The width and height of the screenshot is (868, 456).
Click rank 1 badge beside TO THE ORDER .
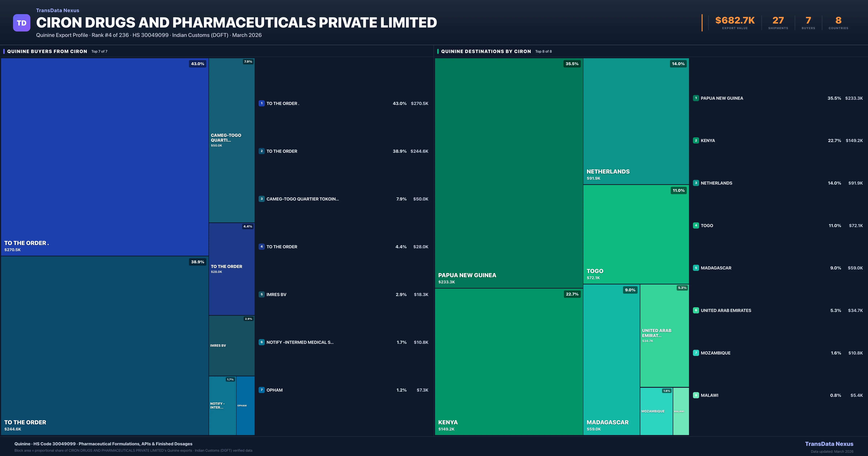(261, 104)
